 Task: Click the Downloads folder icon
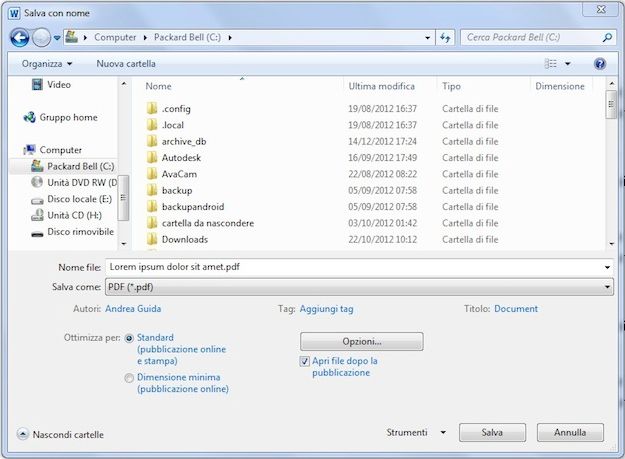(x=151, y=239)
